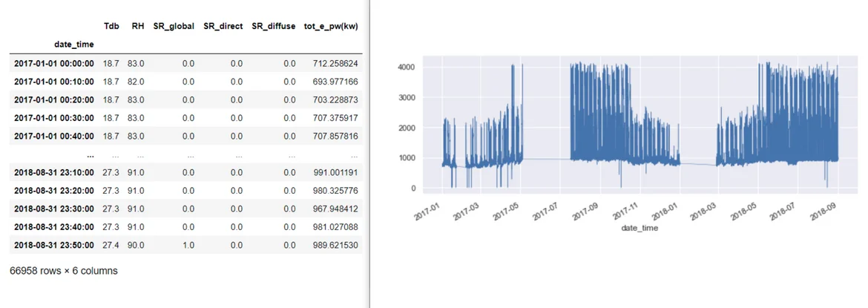Click the date_time index label in table

coord(74,45)
